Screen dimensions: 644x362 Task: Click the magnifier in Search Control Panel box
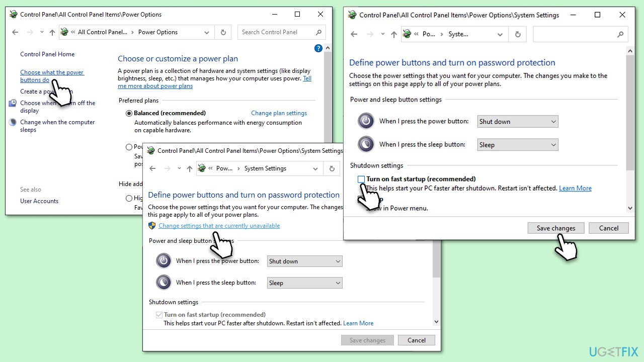pos(317,32)
